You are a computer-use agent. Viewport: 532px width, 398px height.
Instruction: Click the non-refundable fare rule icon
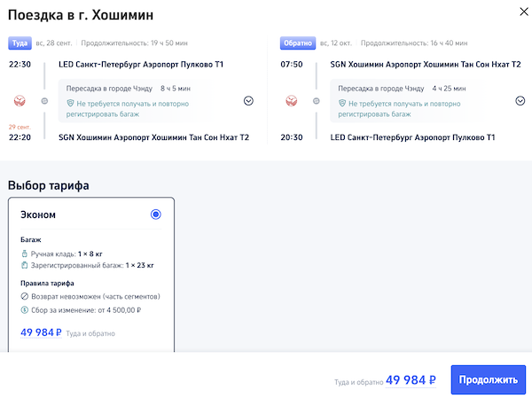(24, 296)
